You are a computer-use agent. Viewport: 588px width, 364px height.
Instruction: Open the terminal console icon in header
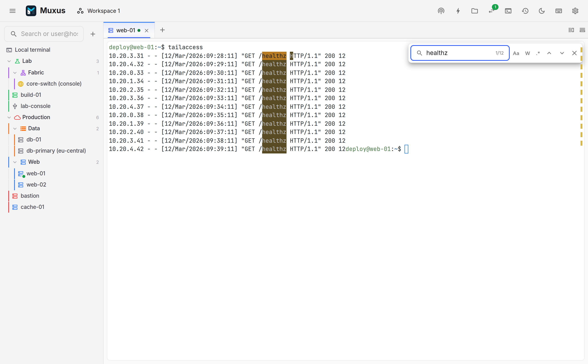click(508, 11)
